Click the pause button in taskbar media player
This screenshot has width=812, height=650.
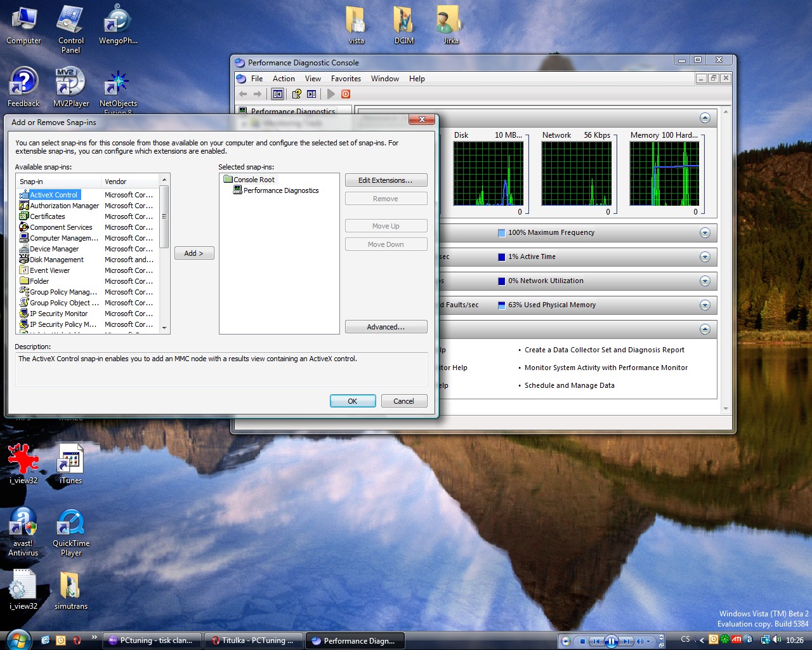(612, 641)
